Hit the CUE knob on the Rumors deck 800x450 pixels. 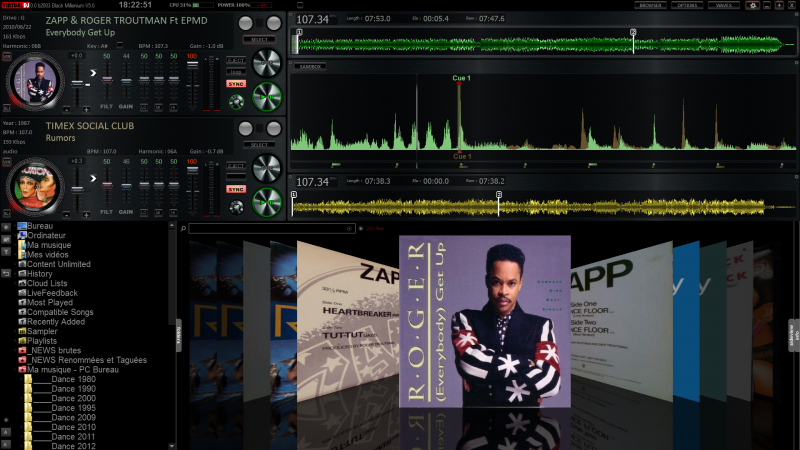pyautogui.click(x=267, y=168)
